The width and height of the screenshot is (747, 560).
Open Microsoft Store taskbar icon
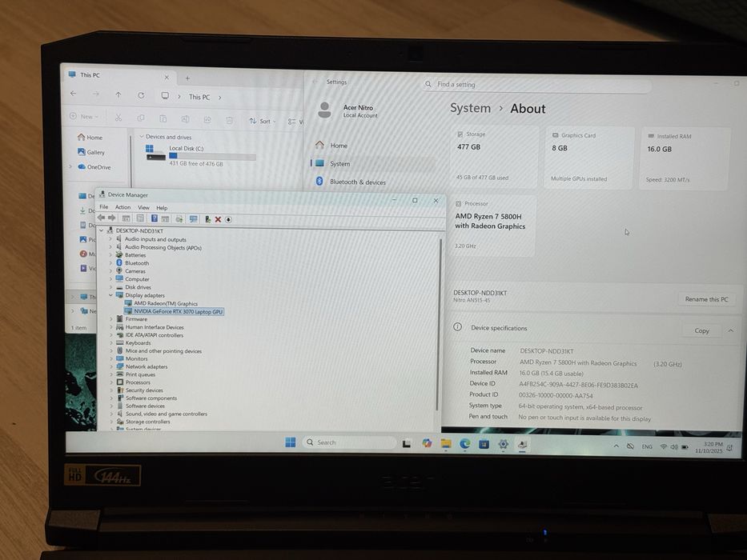pos(484,444)
